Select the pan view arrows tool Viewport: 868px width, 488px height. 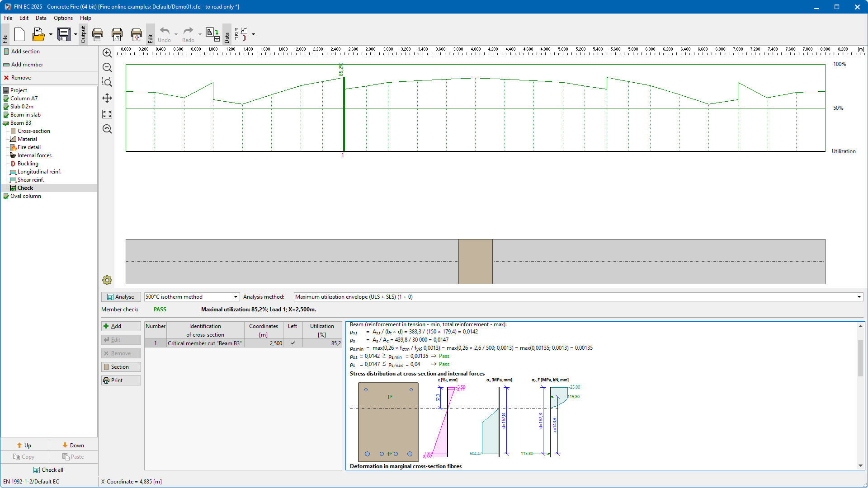(107, 98)
